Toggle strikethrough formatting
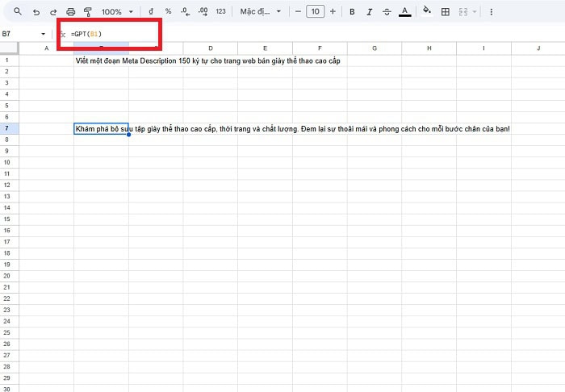 (x=387, y=11)
